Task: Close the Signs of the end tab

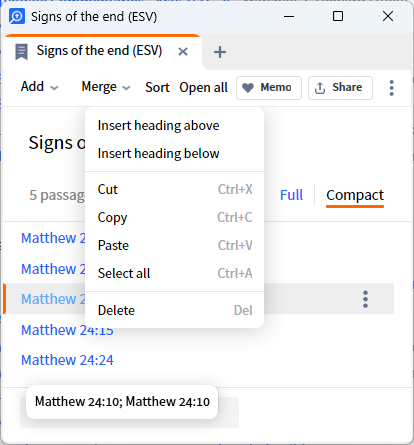Action: pos(183,52)
